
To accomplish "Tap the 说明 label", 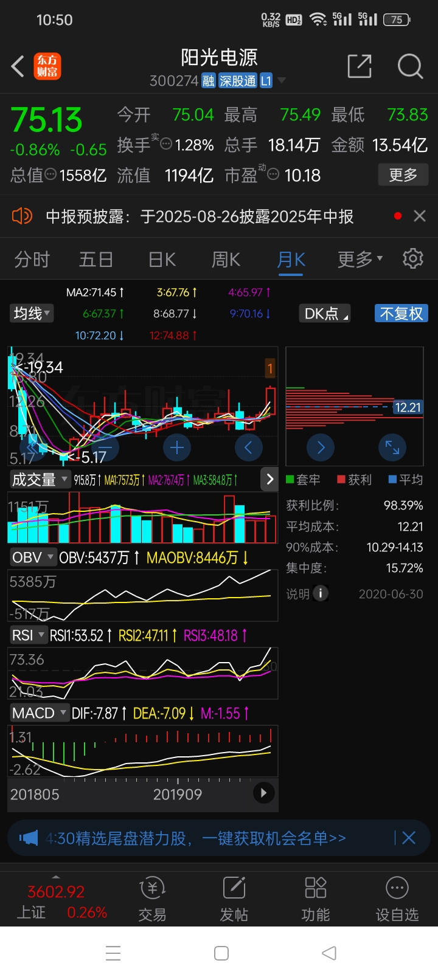I will 298,594.
